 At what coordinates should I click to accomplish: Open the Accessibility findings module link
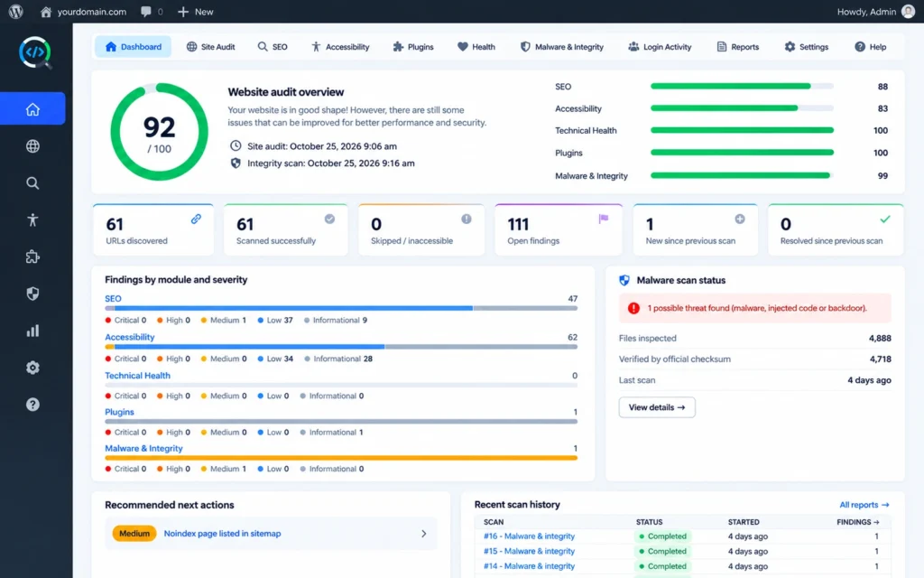pos(130,337)
